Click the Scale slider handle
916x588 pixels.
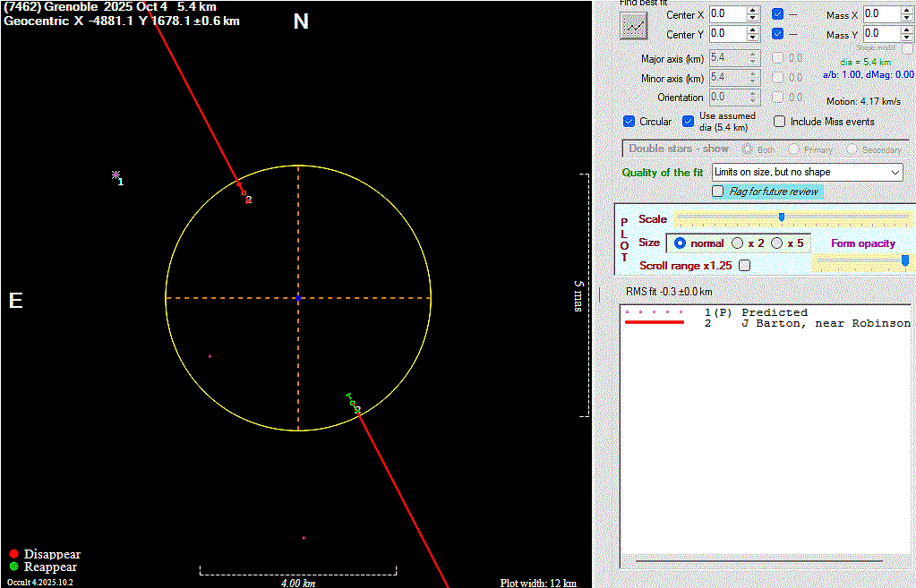pos(782,217)
